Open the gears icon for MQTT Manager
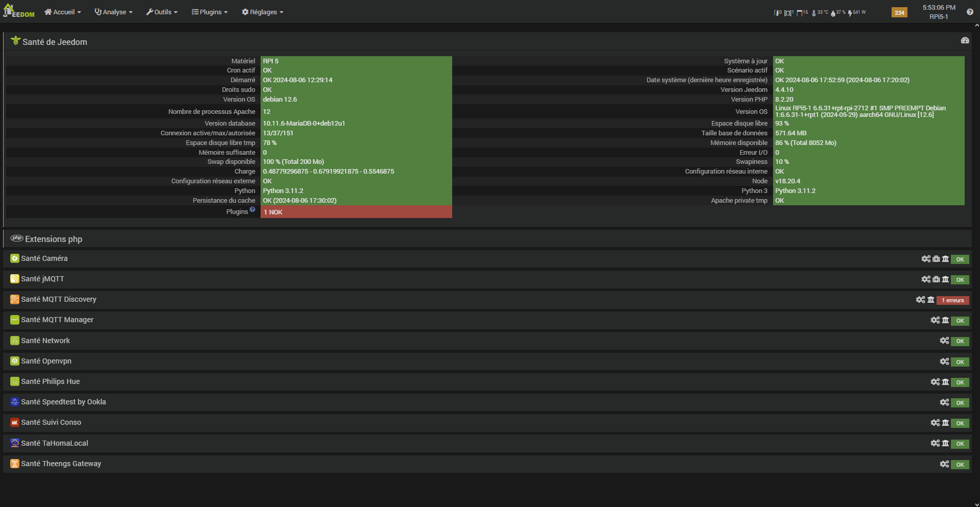This screenshot has width=980, height=507. click(935, 320)
